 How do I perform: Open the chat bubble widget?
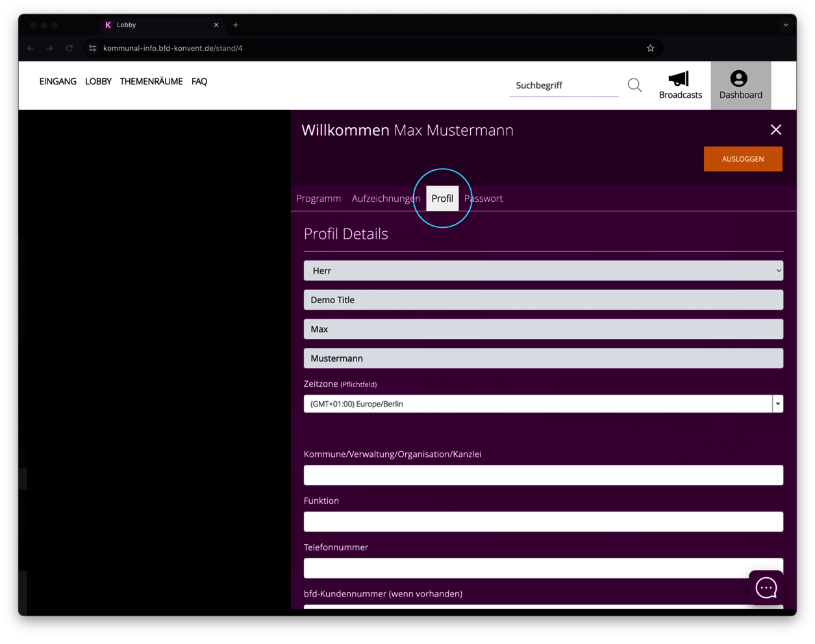[x=766, y=588]
